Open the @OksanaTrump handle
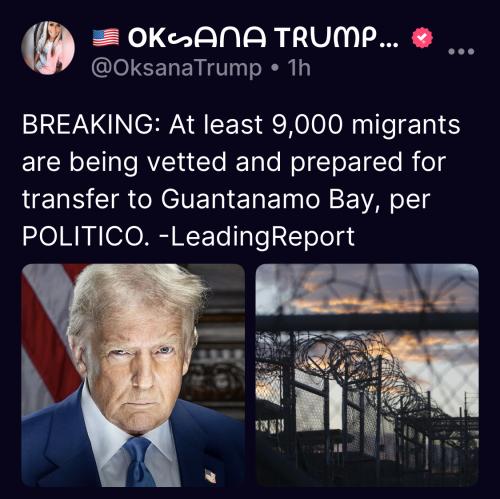This screenshot has width=500, height=499. 176,68
